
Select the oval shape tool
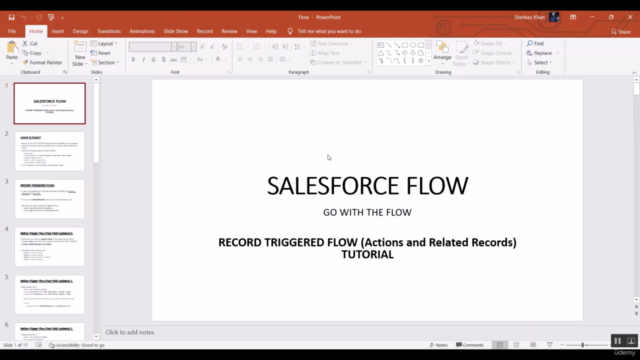[413, 45]
